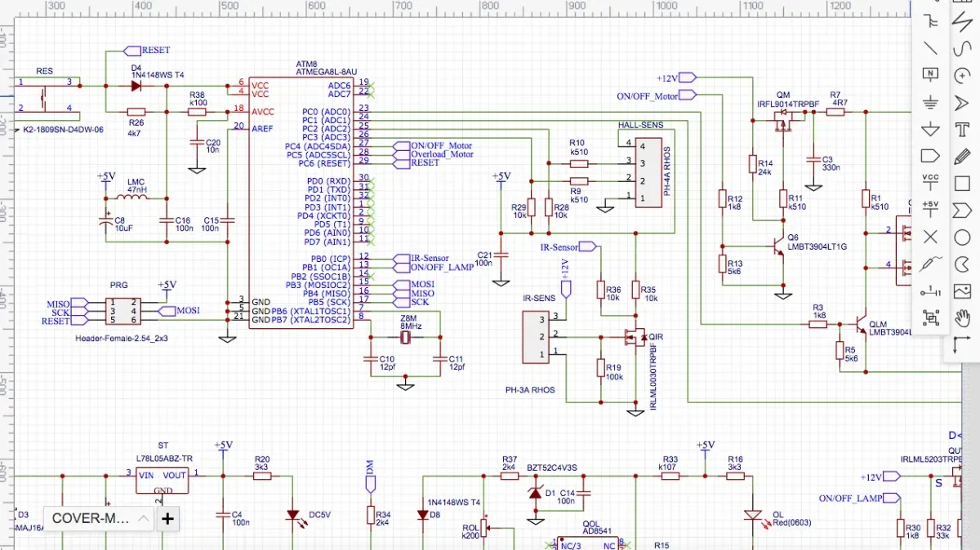Image resolution: width=980 pixels, height=550 pixels.
Task: Choose the Freehand pencil draw tool
Action: pyautogui.click(x=962, y=155)
